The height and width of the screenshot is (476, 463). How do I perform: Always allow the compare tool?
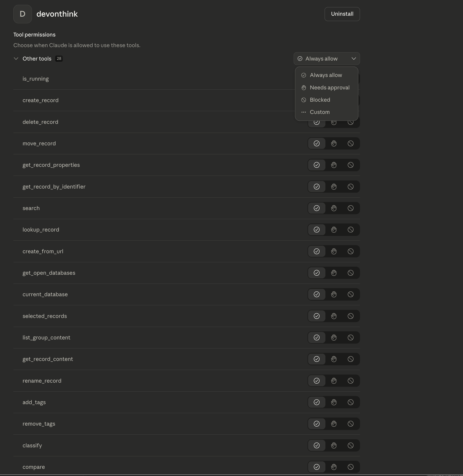pyautogui.click(x=316, y=467)
